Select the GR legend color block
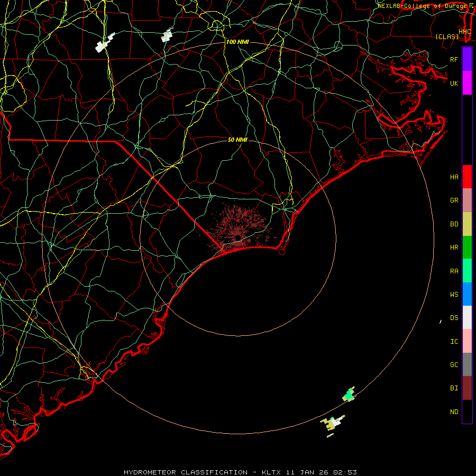 (x=467, y=200)
